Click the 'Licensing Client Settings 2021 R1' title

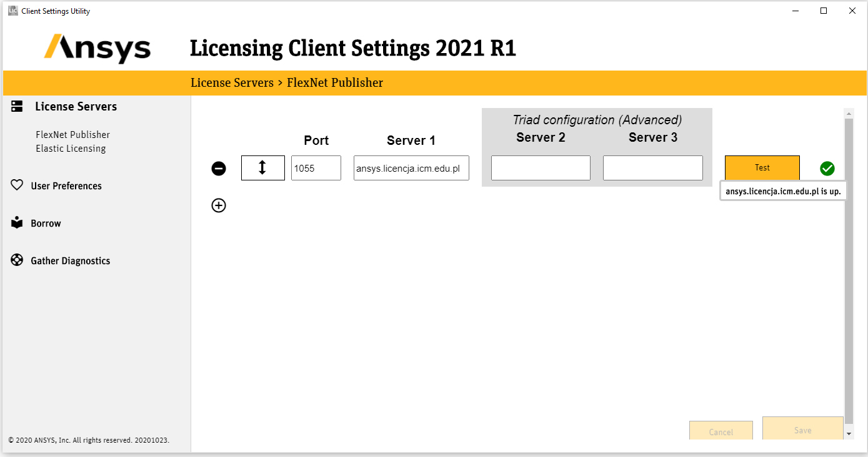[x=353, y=48]
